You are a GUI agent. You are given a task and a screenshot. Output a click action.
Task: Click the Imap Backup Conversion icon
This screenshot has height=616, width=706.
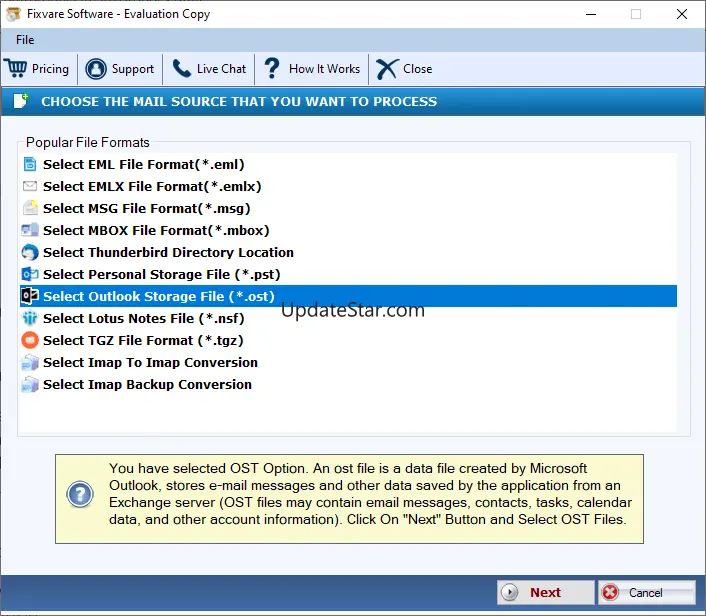coord(30,385)
